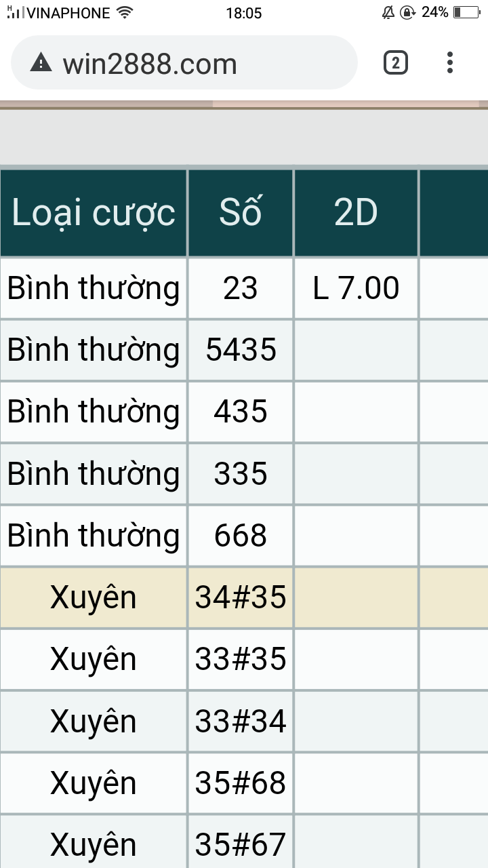Select the row with number 435
The image size is (488, 868).
(x=244, y=412)
